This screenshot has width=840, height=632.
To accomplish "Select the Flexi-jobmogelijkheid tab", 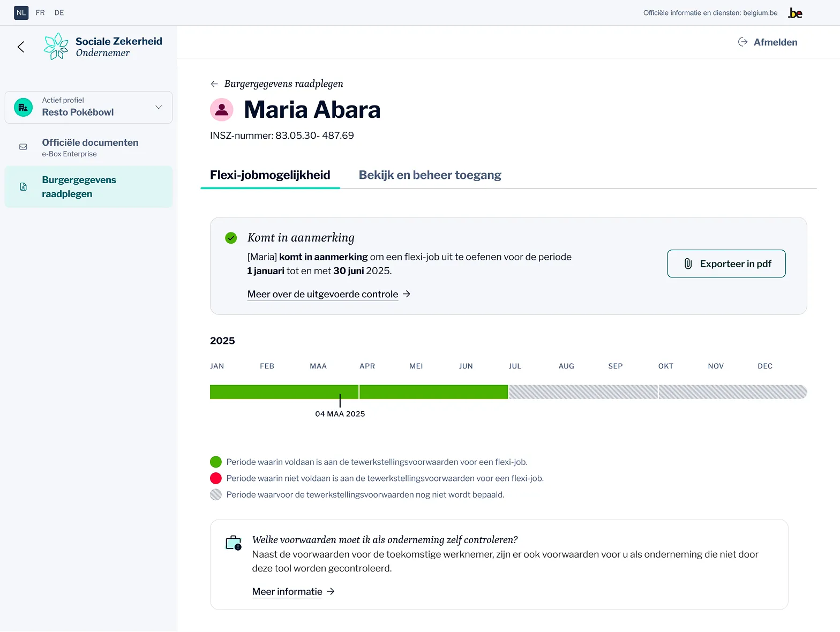I will click(x=270, y=175).
